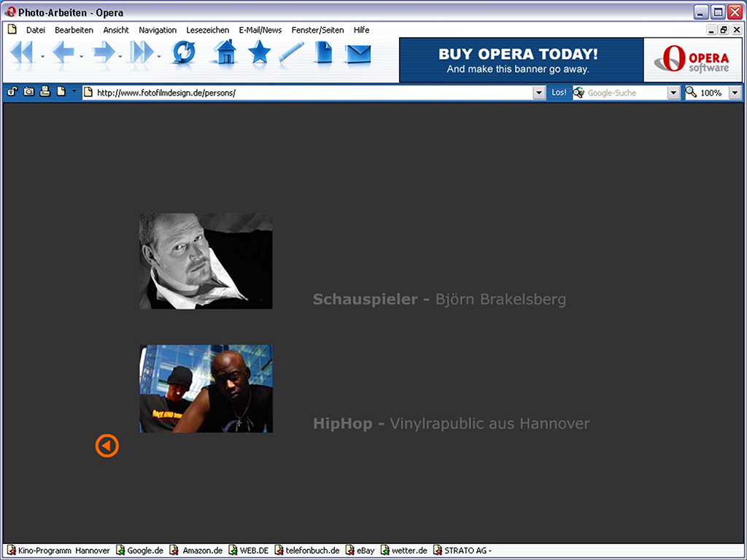Screen dimensions: 747x560
Task: Open the STRATO AG bookmark
Action: pos(462,551)
